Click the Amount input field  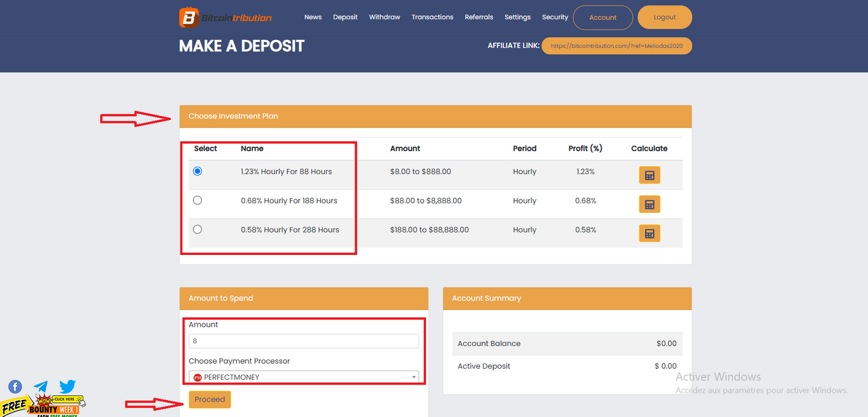304,341
